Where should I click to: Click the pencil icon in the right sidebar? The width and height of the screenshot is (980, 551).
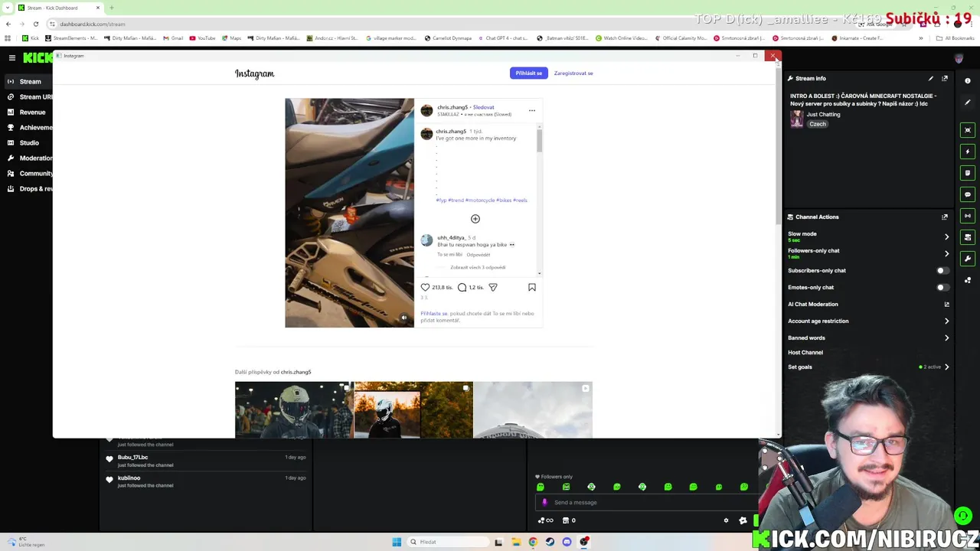pyautogui.click(x=968, y=102)
